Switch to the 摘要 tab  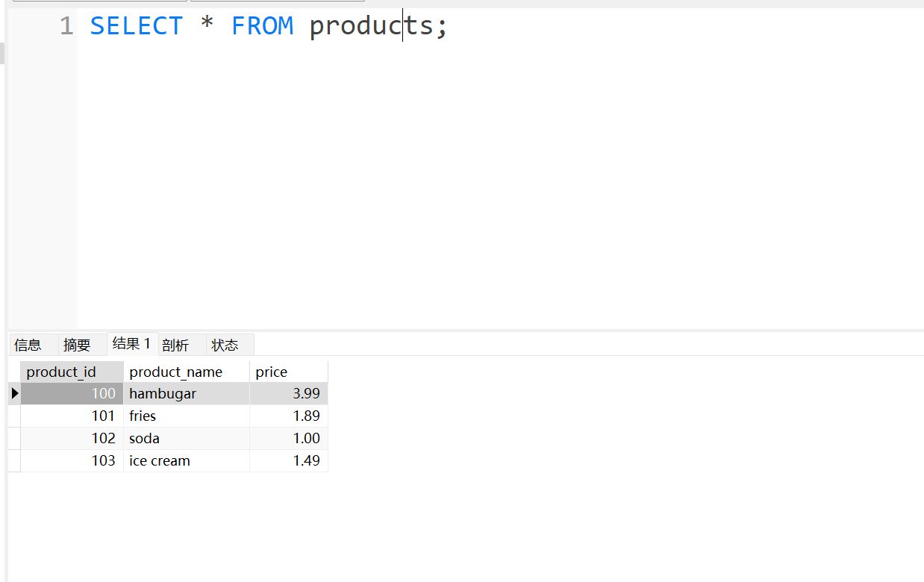coord(77,345)
